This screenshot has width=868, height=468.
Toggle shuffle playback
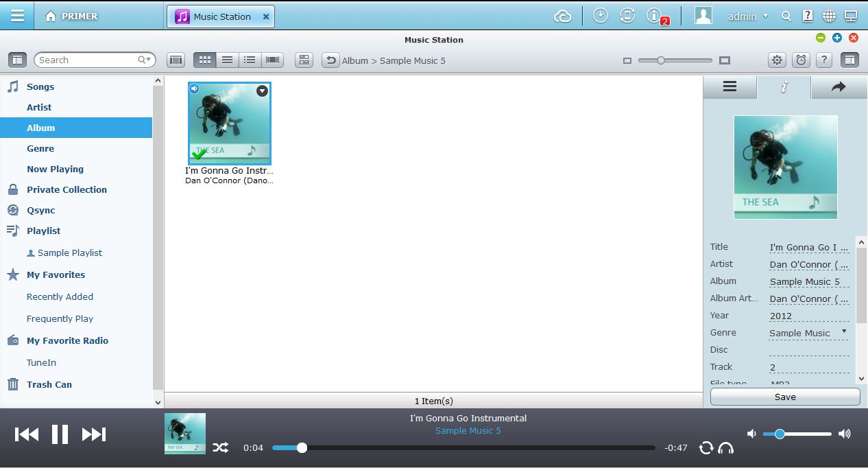(220, 447)
